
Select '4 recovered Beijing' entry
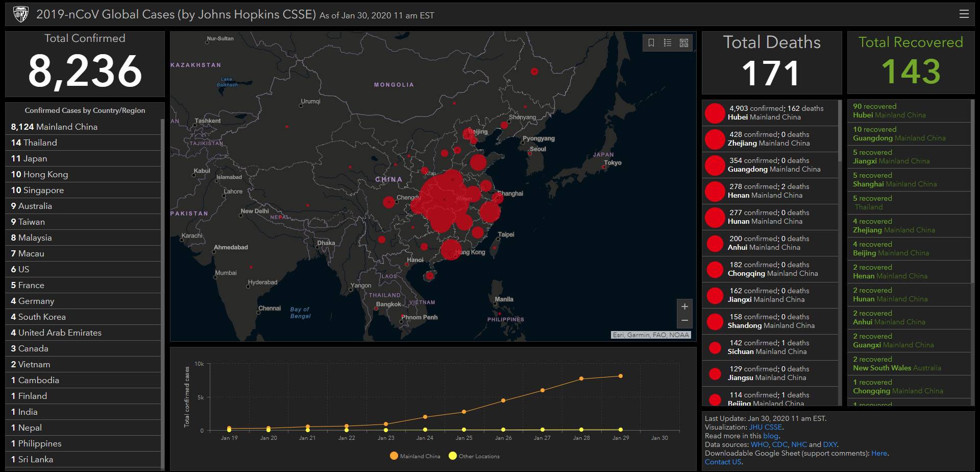pyautogui.click(x=909, y=249)
